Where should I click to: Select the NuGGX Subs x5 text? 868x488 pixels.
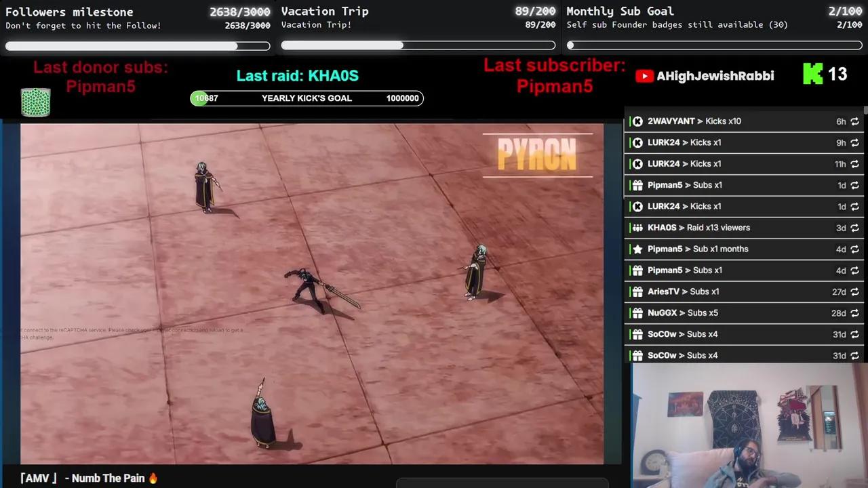tap(683, 313)
